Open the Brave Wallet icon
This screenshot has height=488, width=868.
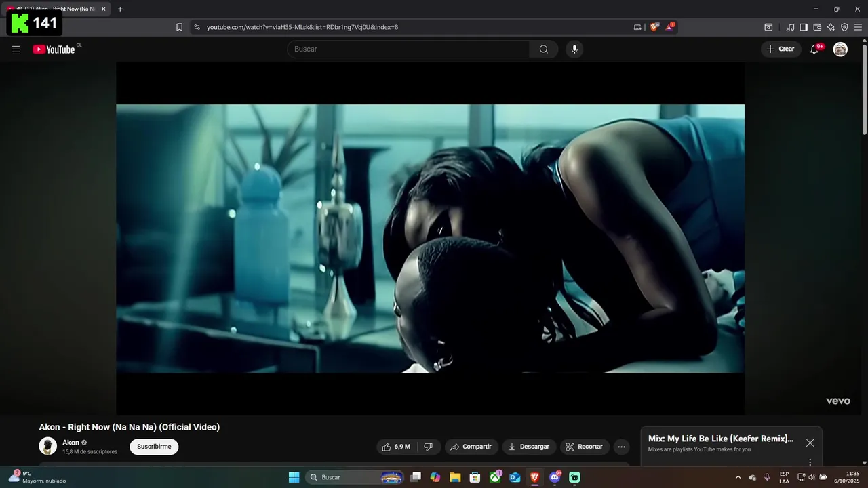click(x=817, y=27)
